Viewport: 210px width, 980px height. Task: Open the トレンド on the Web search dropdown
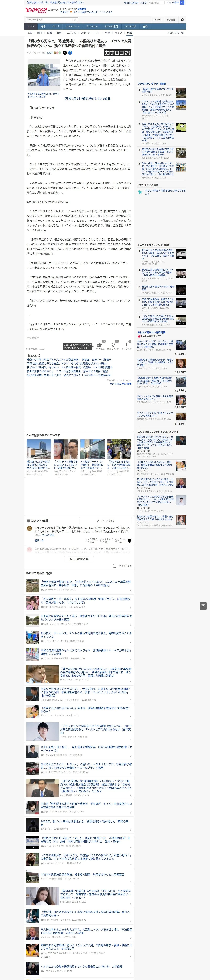[x=172, y=3]
